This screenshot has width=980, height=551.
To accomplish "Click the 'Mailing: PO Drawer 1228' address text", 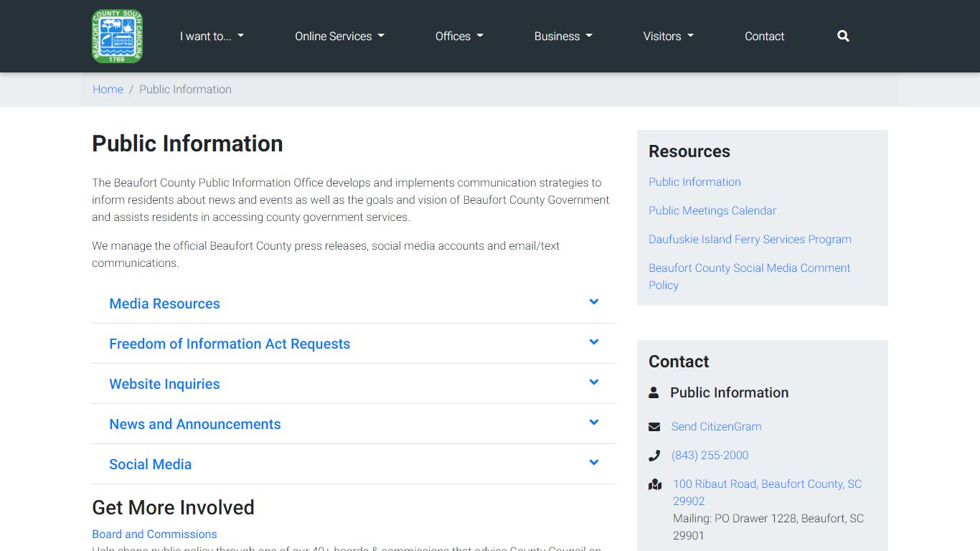I will (x=768, y=527).
